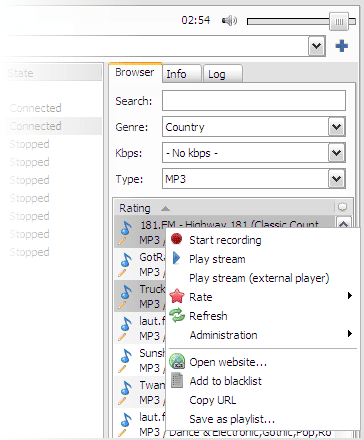Adjust the volume slider thumb
Image resolution: width=364 pixels, height=440 pixels.
click(339, 21)
